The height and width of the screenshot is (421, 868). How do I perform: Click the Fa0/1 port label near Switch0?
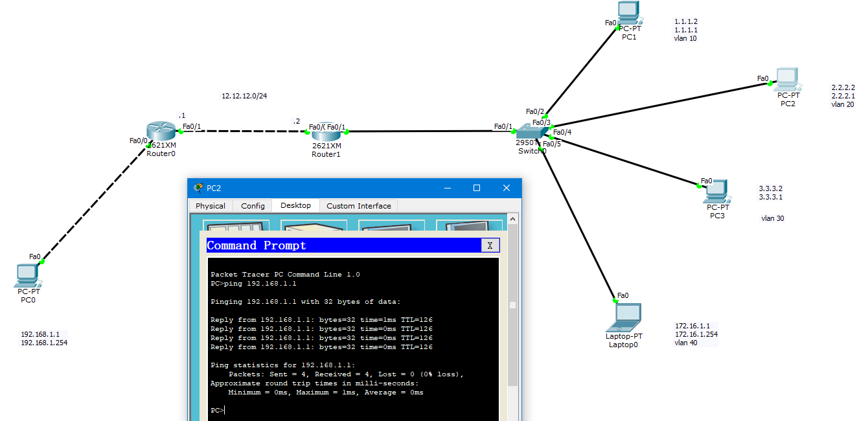tap(503, 126)
